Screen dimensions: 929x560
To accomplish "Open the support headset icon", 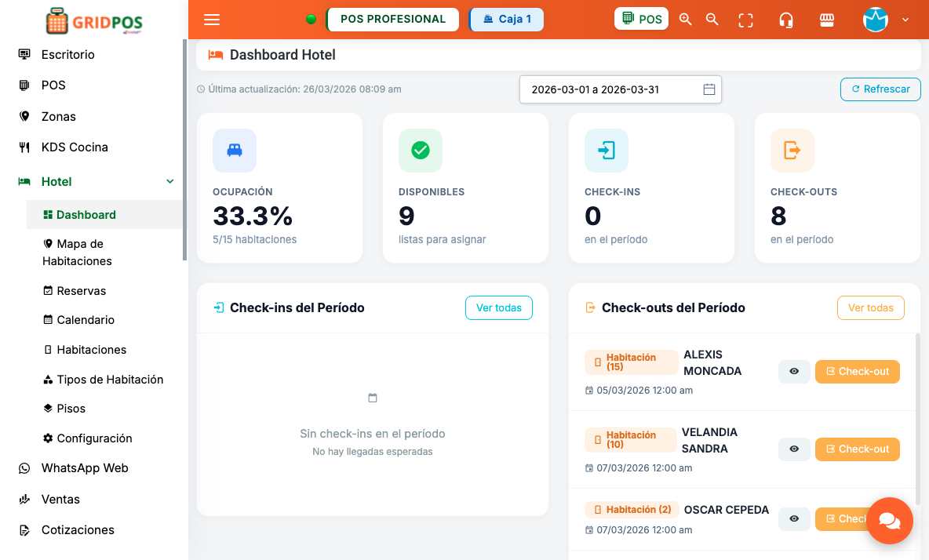I will pyautogui.click(x=786, y=19).
